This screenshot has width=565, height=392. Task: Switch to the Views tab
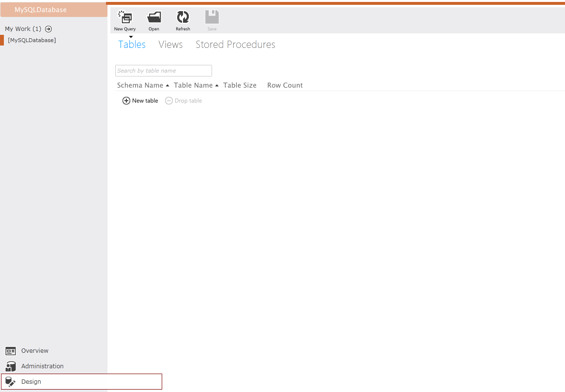click(170, 45)
